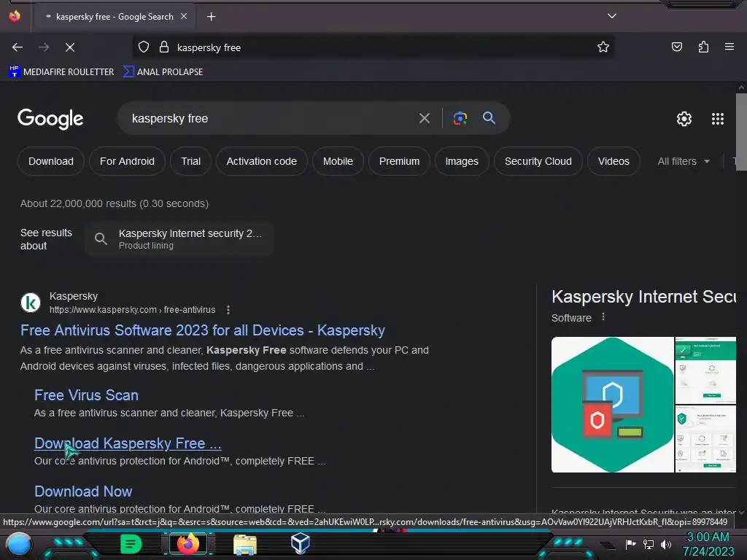Open Action Center flag tray icon
Viewport: 747px width, 560px height.
tap(630, 544)
